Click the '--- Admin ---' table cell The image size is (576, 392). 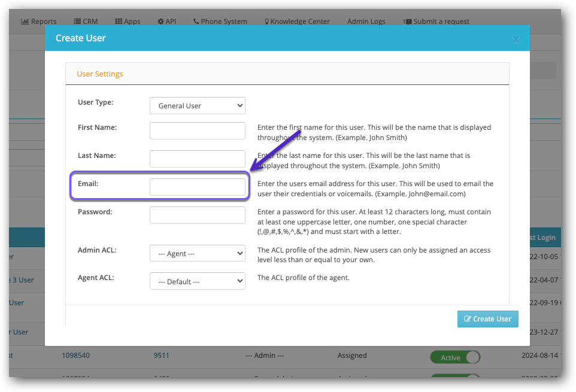pos(265,355)
